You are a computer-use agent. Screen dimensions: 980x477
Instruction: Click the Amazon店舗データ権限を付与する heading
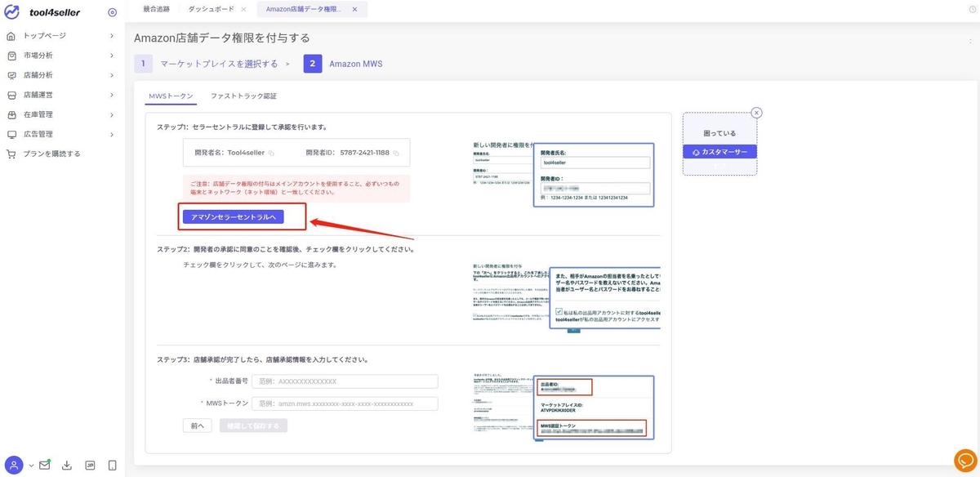pyautogui.click(x=222, y=38)
